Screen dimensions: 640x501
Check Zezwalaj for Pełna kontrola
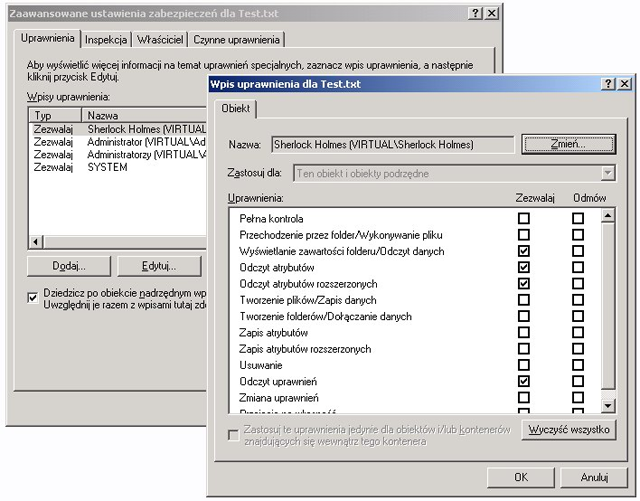pyautogui.click(x=523, y=218)
